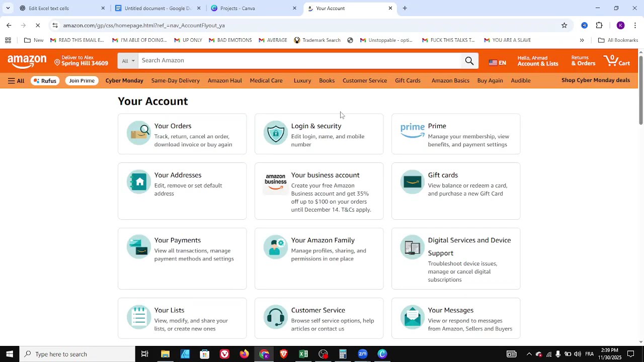Open the tab search dropdown arrow

click(8, 8)
